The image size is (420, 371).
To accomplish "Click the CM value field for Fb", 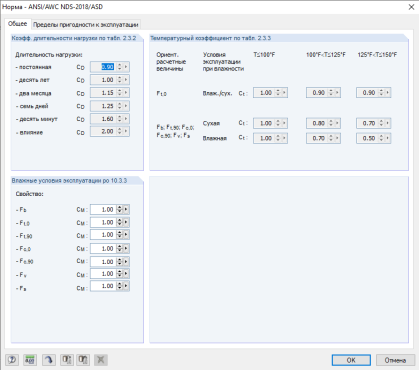I will [x=103, y=209].
